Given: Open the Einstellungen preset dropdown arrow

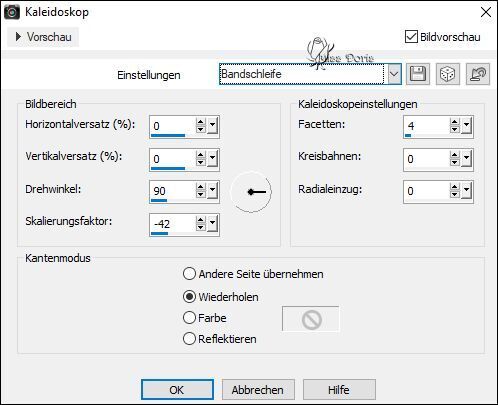Looking at the screenshot, I should 394,74.
